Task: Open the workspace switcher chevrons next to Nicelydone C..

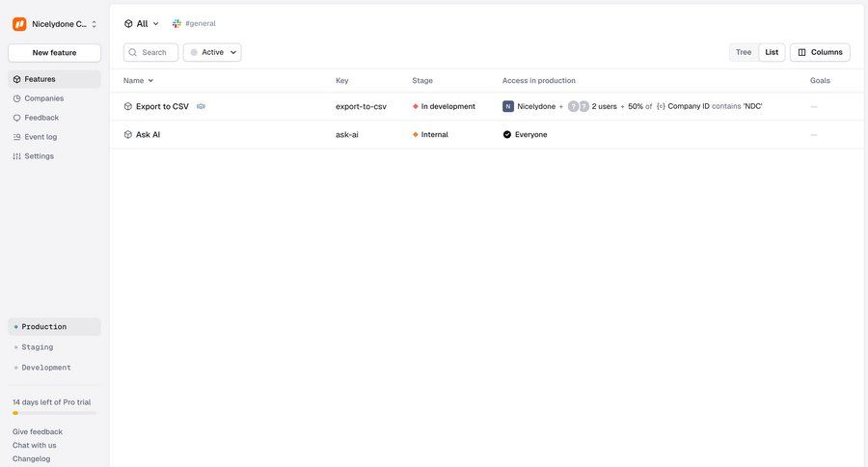Action: point(95,24)
